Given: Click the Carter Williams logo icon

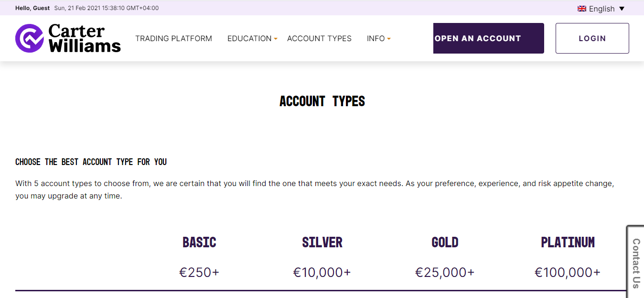Looking at the screenshot, I should [30, 38].
